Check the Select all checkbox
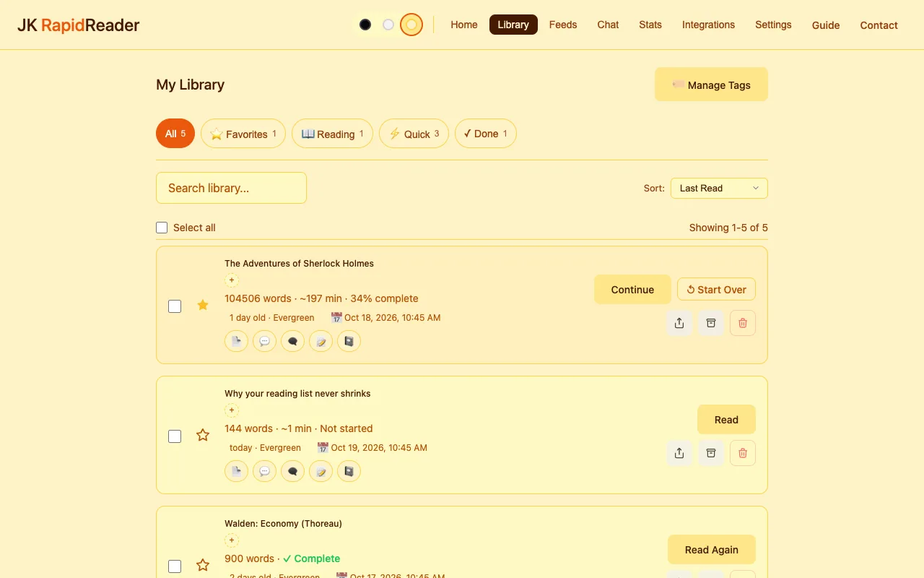924x578 pixels. [x=162, y=228]
